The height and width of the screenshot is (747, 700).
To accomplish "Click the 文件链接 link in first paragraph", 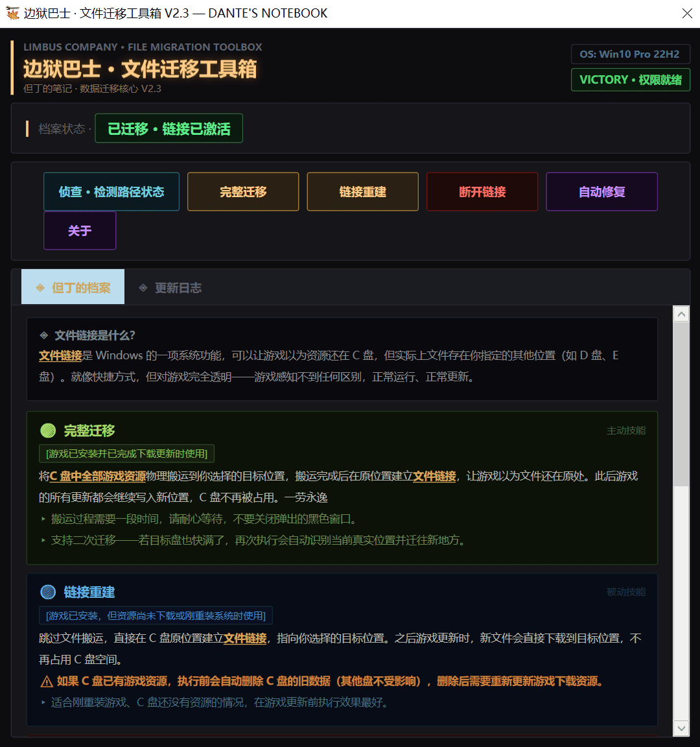I will tap(61, 355).
